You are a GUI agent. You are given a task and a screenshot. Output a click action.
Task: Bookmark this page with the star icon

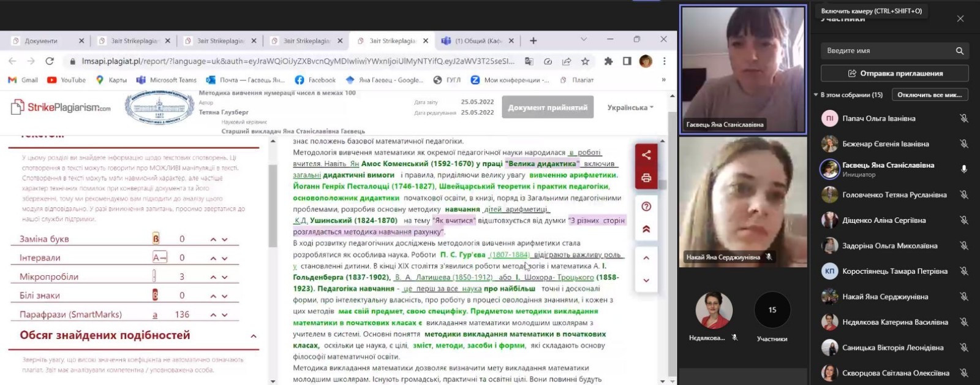click(x=585, y=61)
